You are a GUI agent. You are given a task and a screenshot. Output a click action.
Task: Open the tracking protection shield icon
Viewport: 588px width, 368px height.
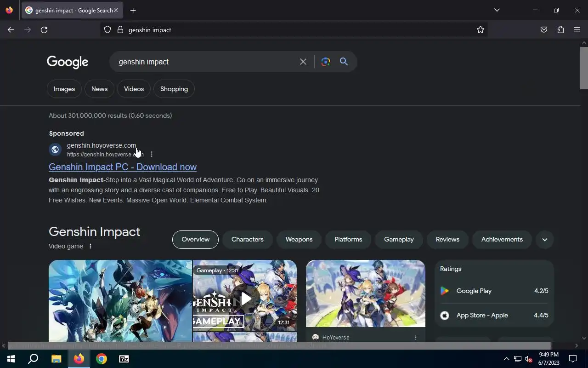[107, 30]
